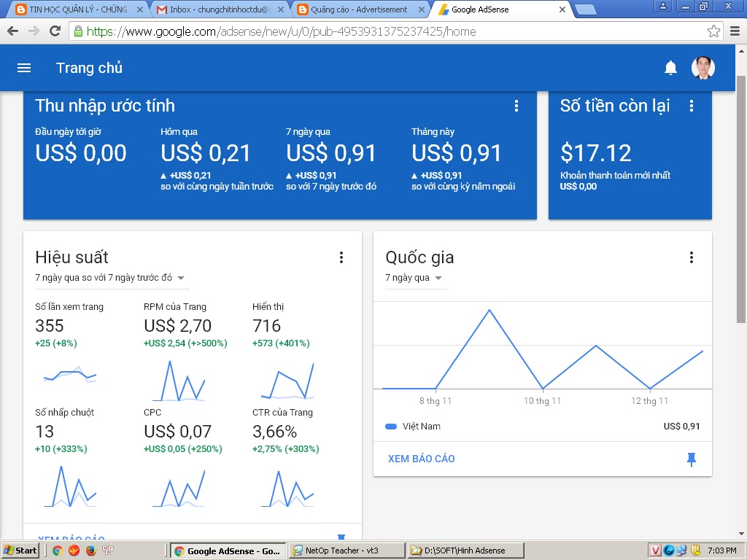Image resolution: width=747 pixels, height=560 pixels.
Task: Open more options for Quốc gia card
Action: 692,257
